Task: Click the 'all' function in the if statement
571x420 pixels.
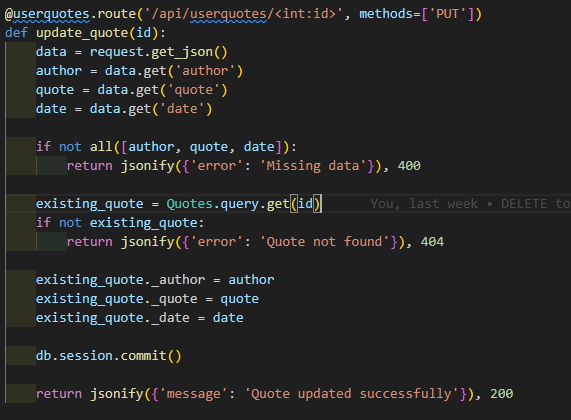Action: tap(101, 147)
